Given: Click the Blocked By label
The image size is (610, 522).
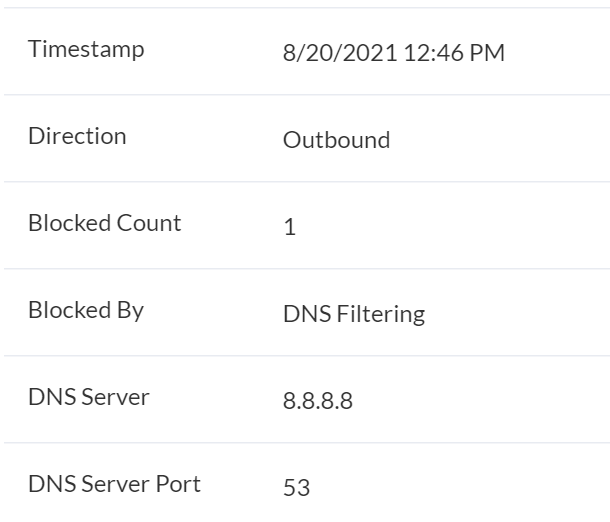Looking at the screenshot, I should tap(86, 310).
